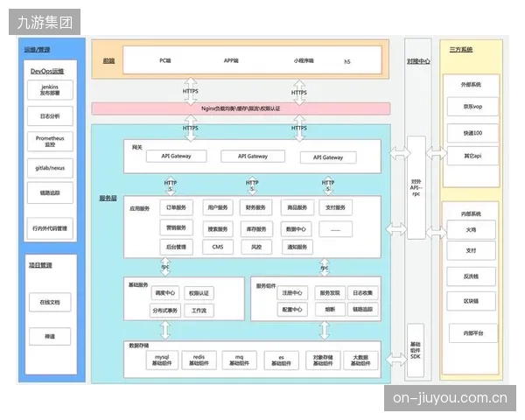Select the 日志分析 box under DevOps

pos(50,115)
